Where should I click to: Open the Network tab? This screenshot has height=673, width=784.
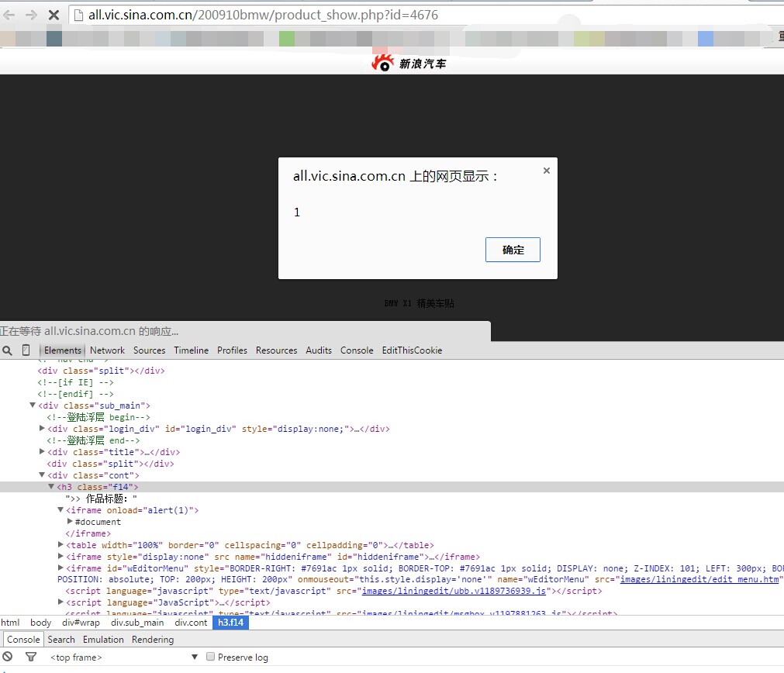(107, 350)
